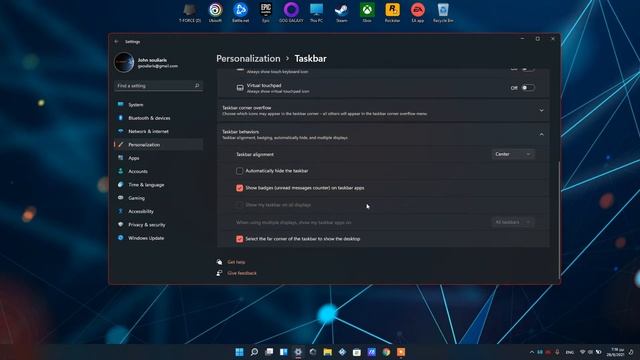Select Network & internet in the sidebar

click(158, 131)
